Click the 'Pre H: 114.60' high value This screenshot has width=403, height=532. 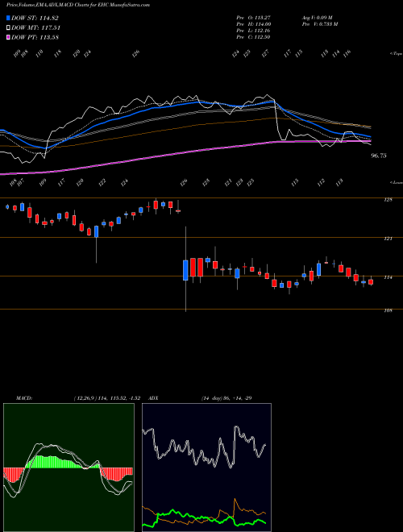click(253, 24)
